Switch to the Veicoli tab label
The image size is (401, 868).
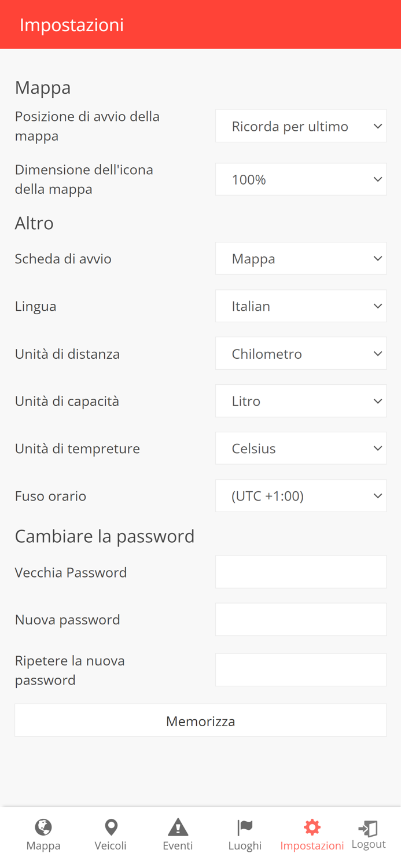click(111, 845)
